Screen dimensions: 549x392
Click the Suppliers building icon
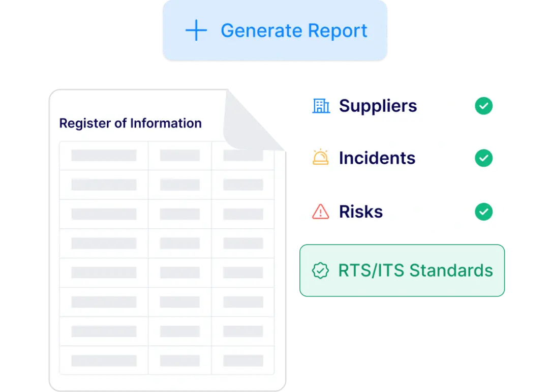click(321, 106)
